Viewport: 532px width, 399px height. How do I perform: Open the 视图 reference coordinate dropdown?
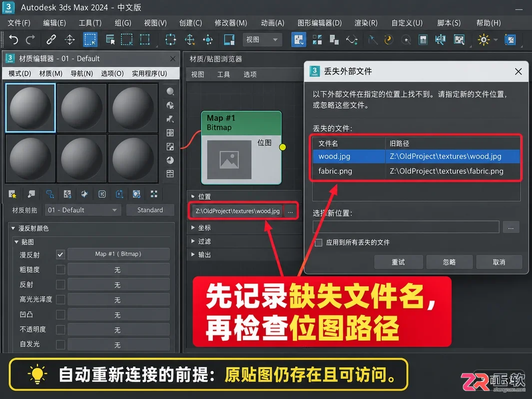coord(262,39)
